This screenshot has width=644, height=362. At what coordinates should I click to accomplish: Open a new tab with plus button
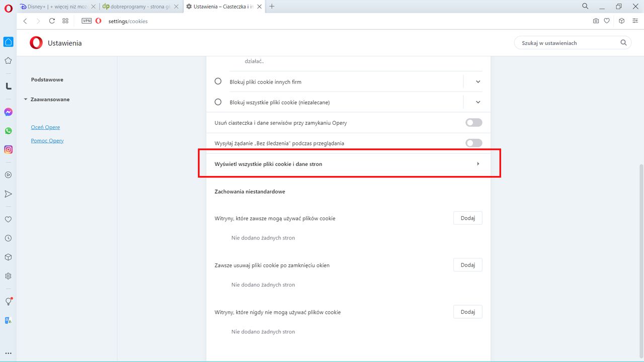coord(272,7)
